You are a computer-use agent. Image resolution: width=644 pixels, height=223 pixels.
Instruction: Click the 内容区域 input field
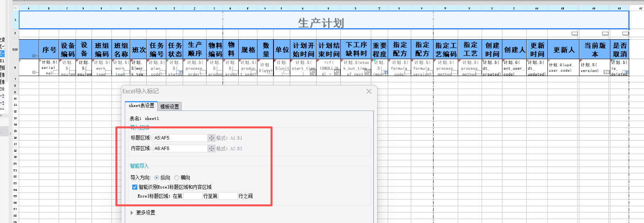(180, 149)
